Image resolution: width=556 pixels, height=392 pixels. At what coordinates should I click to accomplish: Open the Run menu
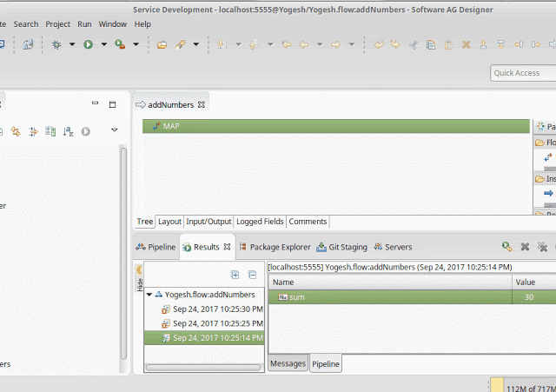pos(84,24)
